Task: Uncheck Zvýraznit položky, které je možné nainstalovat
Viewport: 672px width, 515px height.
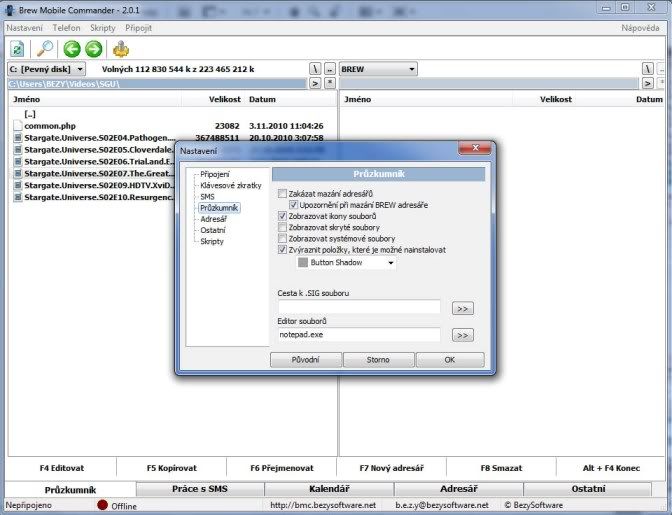Action: pos(282,249)
